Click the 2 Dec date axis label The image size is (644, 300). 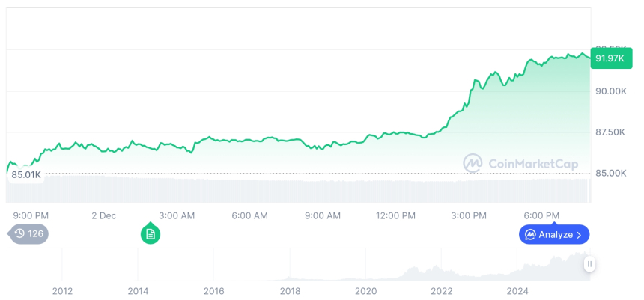(104, 215)
